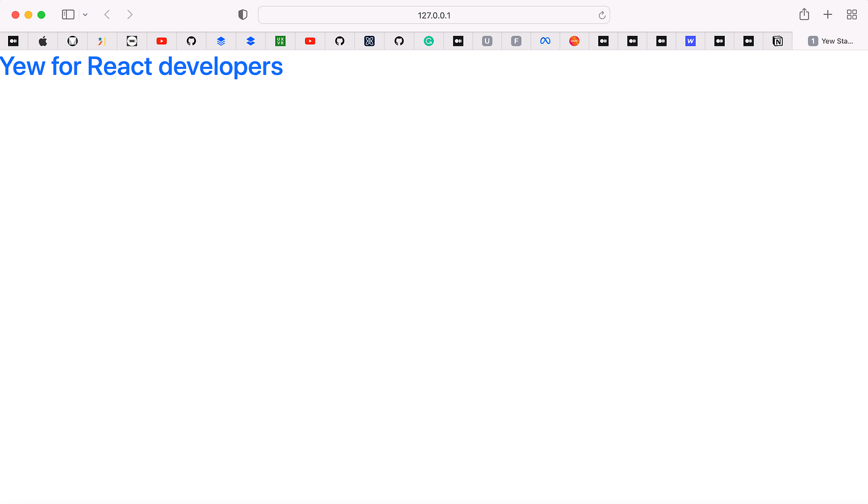Switch to the Grammarly green G tab
The image size is (868, 504).
(x=428, y=41)
